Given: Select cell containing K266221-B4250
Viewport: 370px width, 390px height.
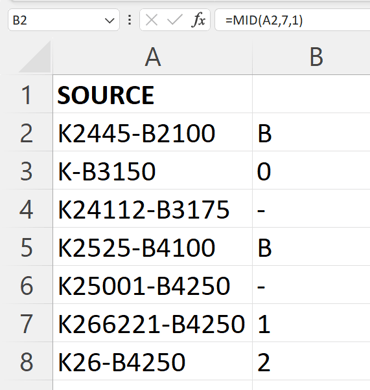Looking at the screenshot, I should click(152, 324).
